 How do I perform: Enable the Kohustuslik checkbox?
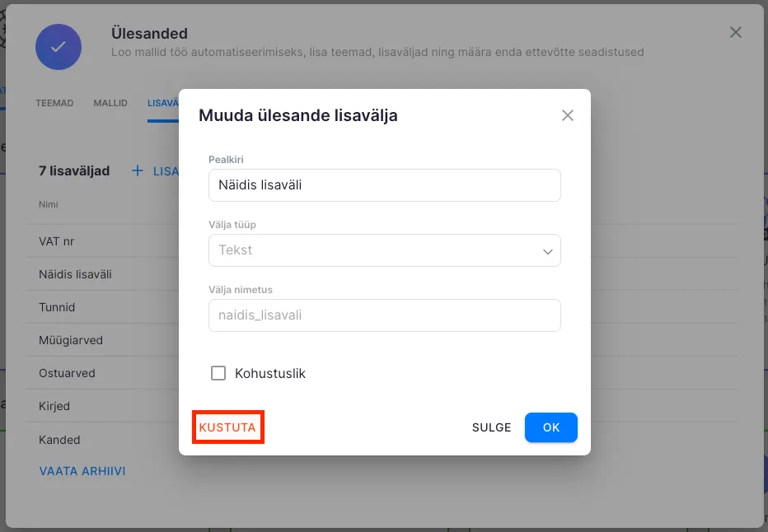click(x=218, y=373)
